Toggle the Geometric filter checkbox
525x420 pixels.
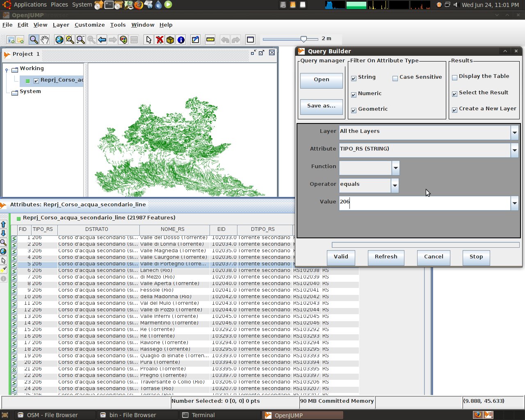point(354,110)
